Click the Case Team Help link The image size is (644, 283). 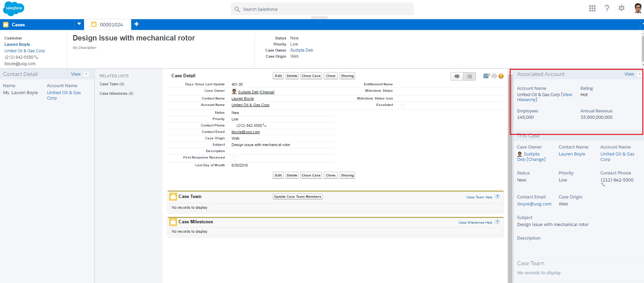479,197
